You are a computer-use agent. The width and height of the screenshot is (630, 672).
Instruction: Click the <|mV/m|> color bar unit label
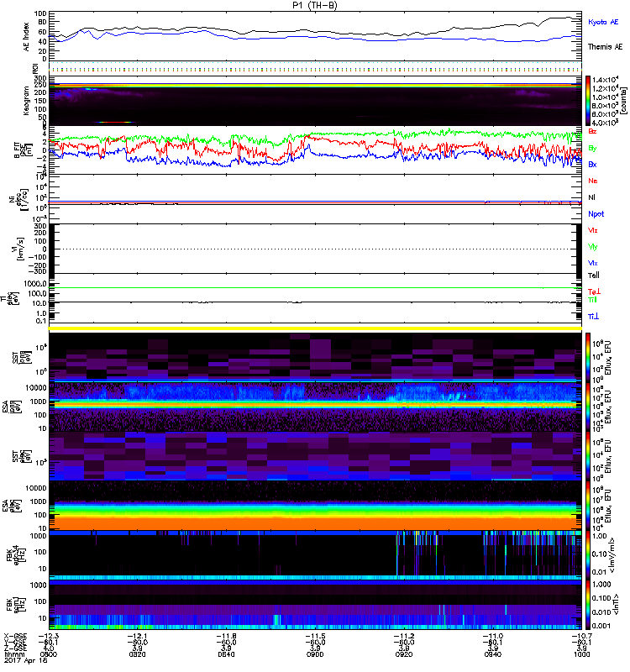click(612, 555)
